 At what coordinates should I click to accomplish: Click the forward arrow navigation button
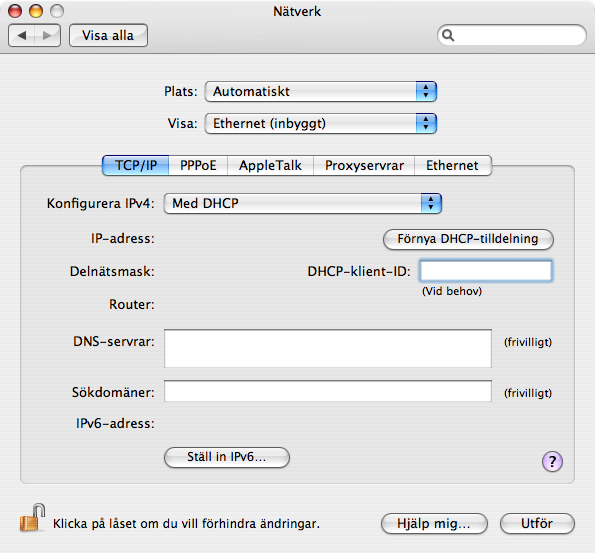point(47,36)
